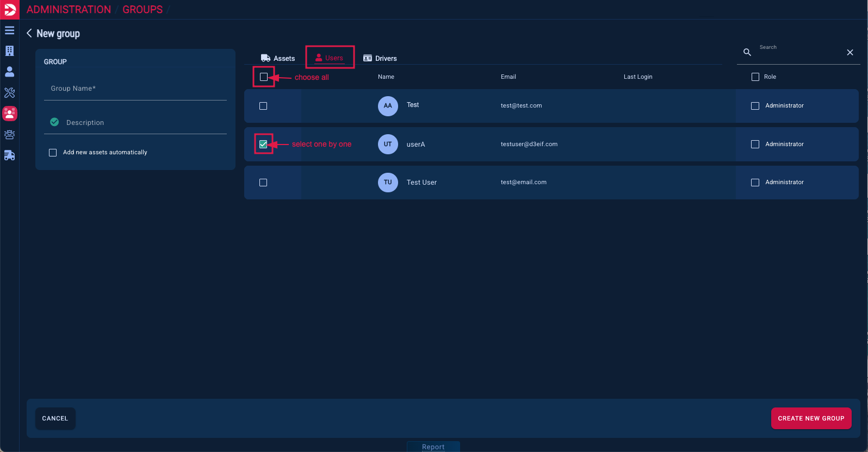Click the search magnifier icon
This screenshot has width=868, height=452.
click(x=747, y=52)
